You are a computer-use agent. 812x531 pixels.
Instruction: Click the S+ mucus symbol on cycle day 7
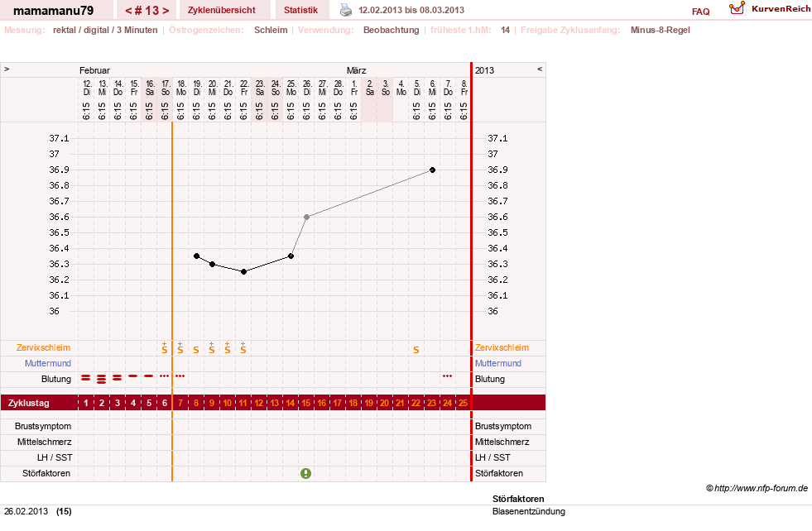180,347
